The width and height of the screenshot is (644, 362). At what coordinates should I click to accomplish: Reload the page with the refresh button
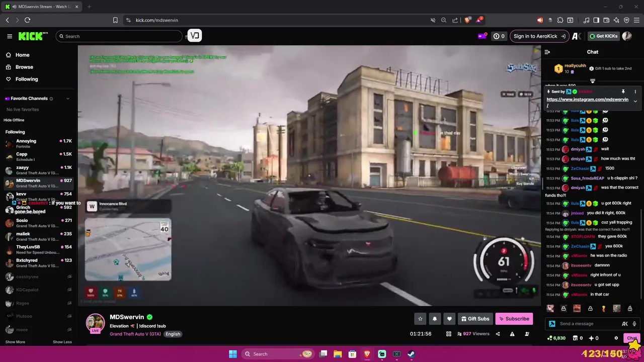coord(27,20)
